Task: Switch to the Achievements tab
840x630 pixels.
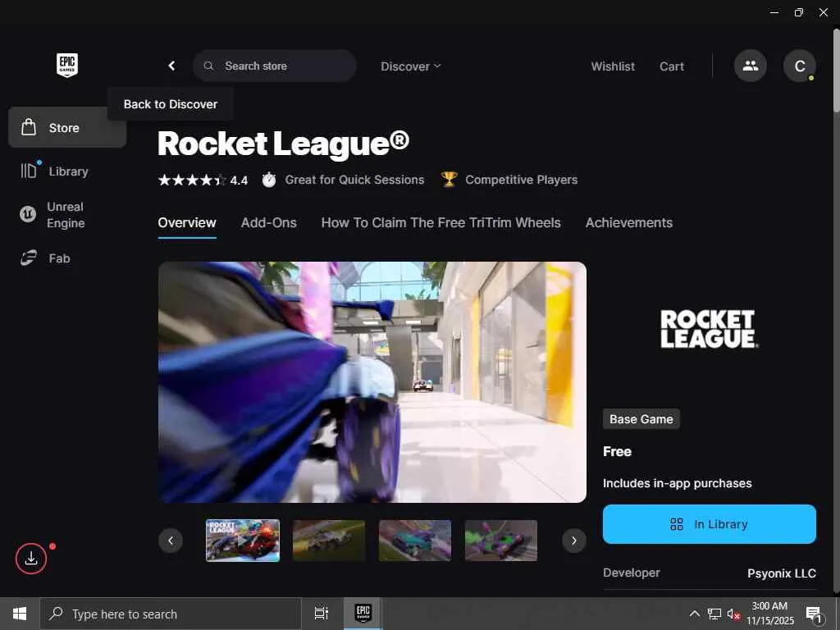Action: (x=629, y=223)
